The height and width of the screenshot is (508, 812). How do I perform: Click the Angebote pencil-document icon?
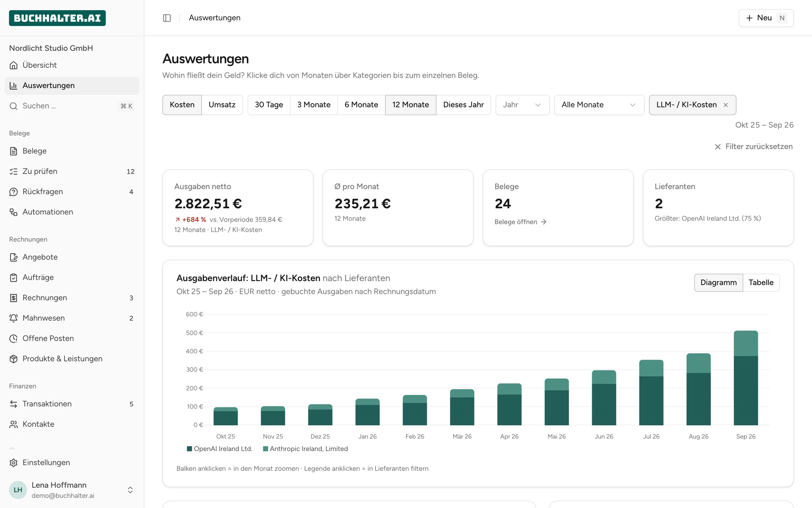coord(14,257)
